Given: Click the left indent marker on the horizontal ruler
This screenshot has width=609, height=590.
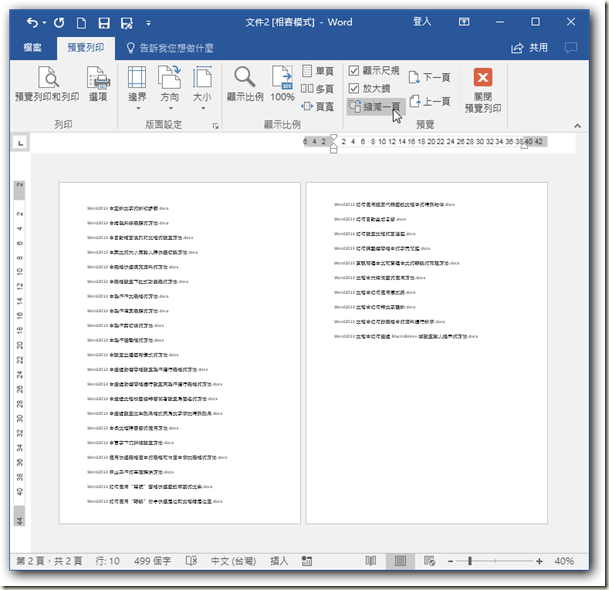Looking at the screenshot, I should [x=333, y=150].
